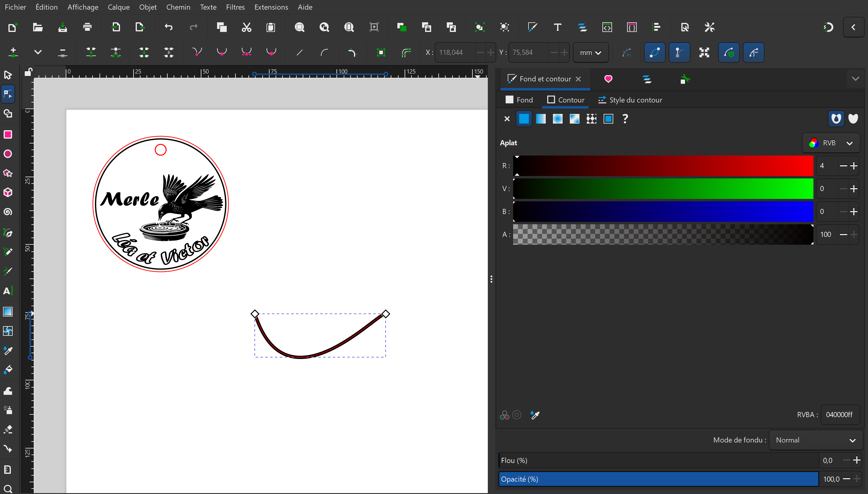This screenshot has width=868, height=494.
Task: Set paint to none with X
Action: (507, 119)
